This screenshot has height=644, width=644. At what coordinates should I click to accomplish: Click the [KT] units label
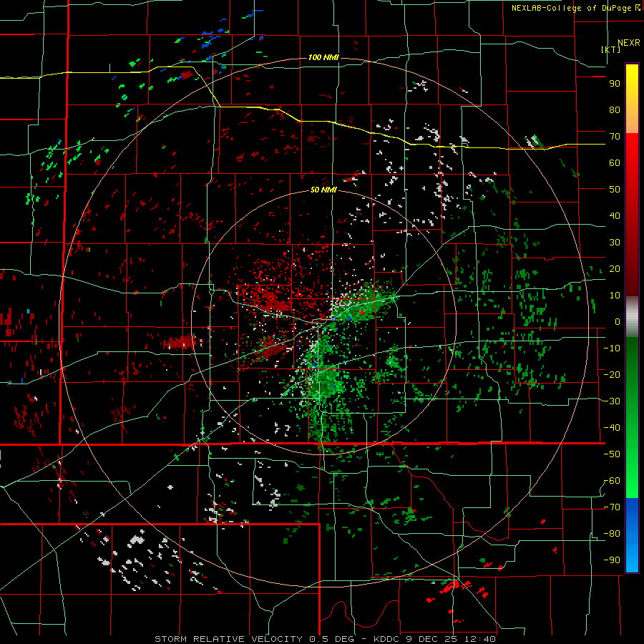pyautogui.click(x=611, y=49)
